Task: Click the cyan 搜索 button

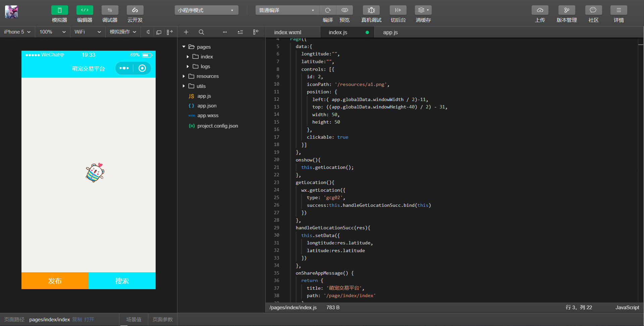Action: pos(122,281)
